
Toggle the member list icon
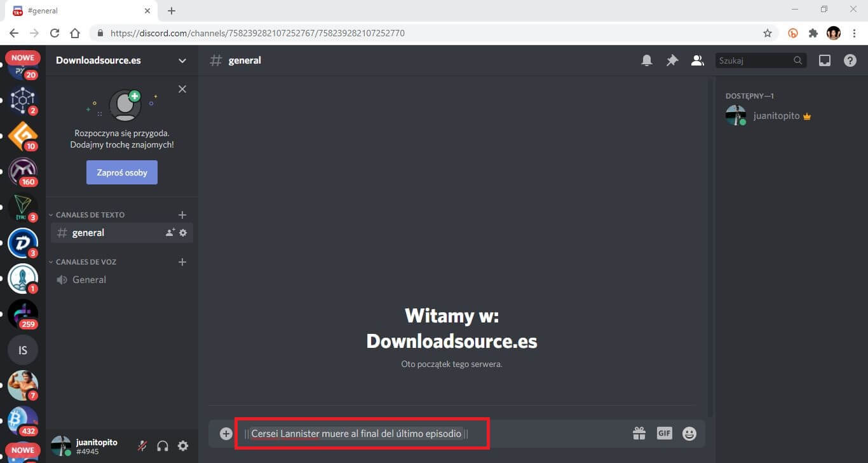(697, 60)
